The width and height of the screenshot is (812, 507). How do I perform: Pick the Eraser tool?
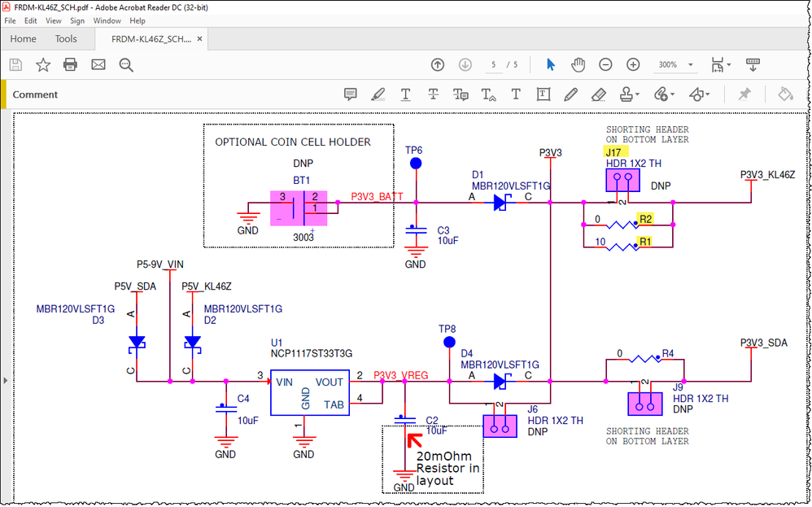coord(598,94)
